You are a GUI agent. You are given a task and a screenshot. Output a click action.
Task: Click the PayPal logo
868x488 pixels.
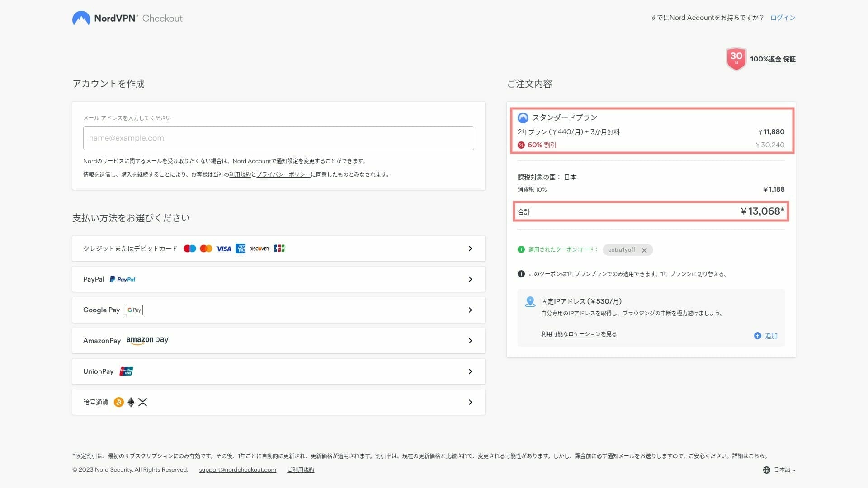click(x=123, y=279)
